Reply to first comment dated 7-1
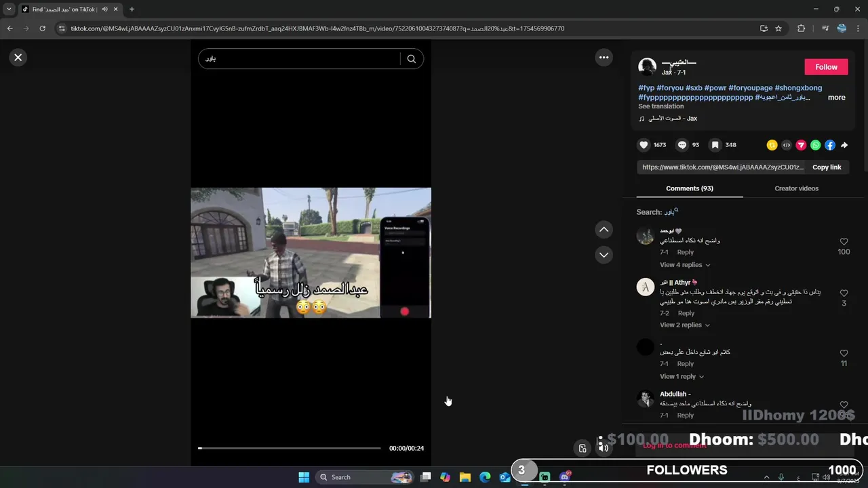Screen dimensions: 868x488 685,252
